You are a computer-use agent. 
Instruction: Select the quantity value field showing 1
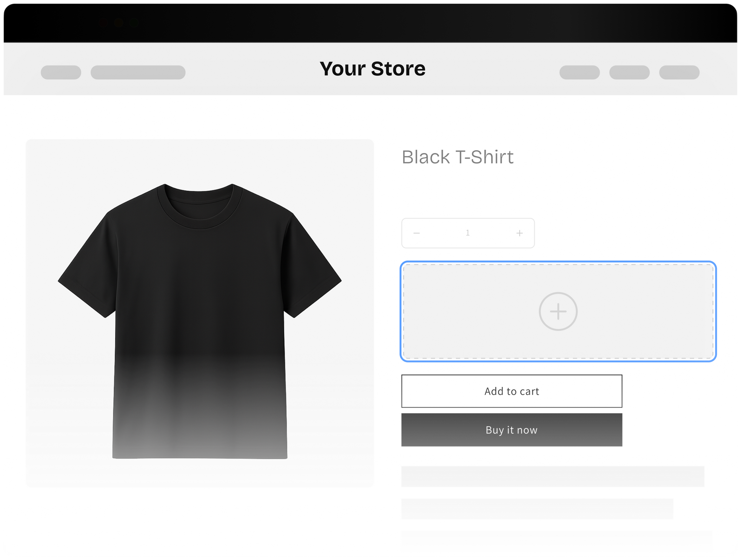click(468, 233)
